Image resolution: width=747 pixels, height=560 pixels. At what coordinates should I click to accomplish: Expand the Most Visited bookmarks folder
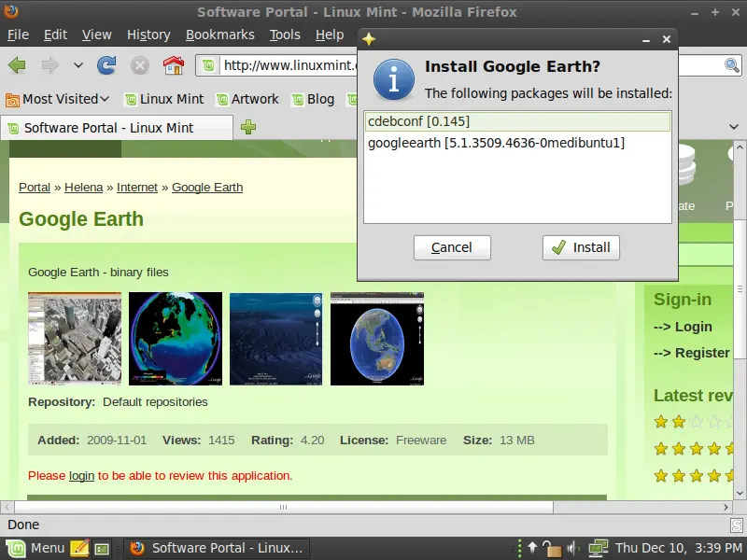(58, 99)
